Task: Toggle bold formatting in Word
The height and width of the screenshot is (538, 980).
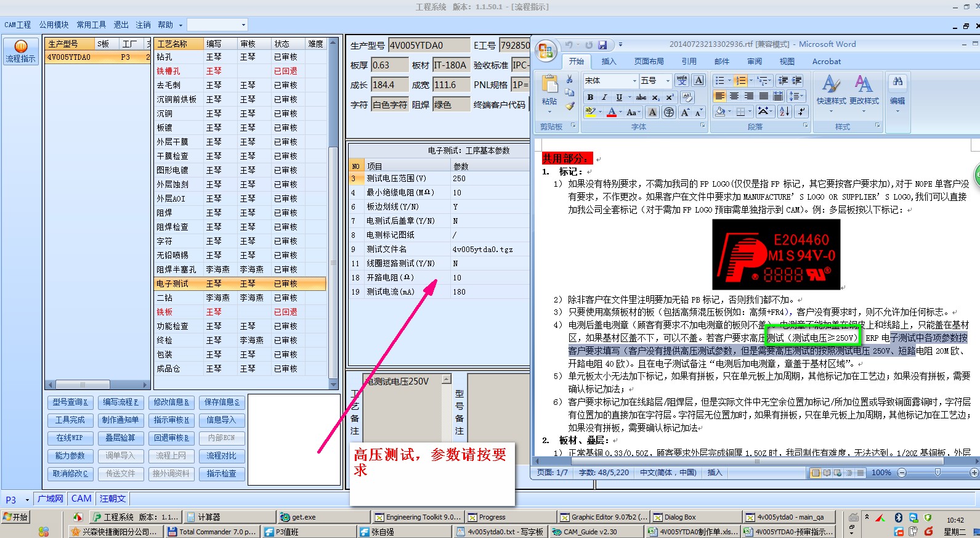Action: coord(590,97)
